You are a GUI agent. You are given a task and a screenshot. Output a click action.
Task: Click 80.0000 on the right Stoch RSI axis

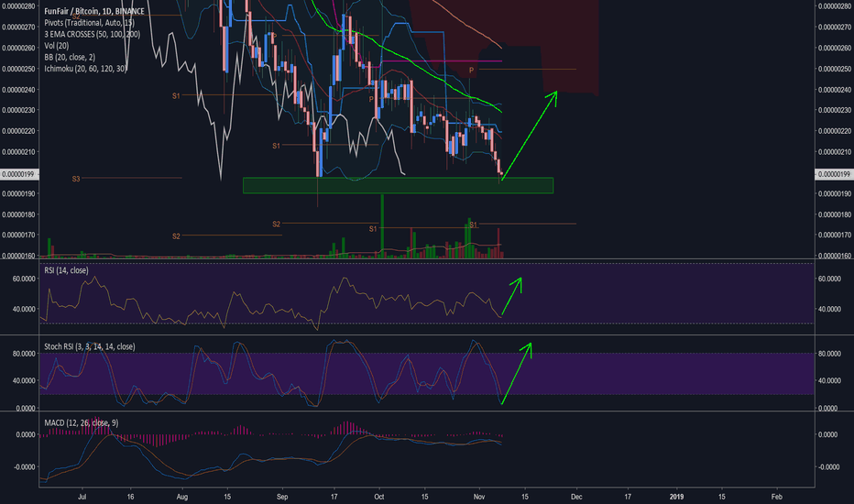pos(829,354)
